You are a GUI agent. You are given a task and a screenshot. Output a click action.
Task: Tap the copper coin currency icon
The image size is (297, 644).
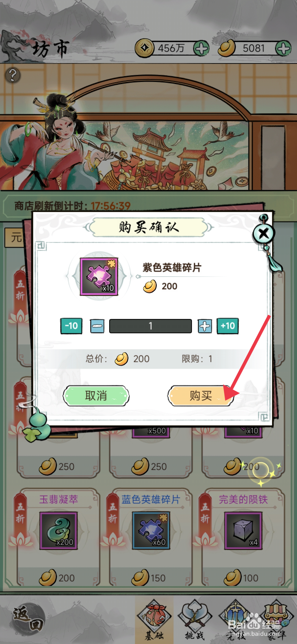145,48
